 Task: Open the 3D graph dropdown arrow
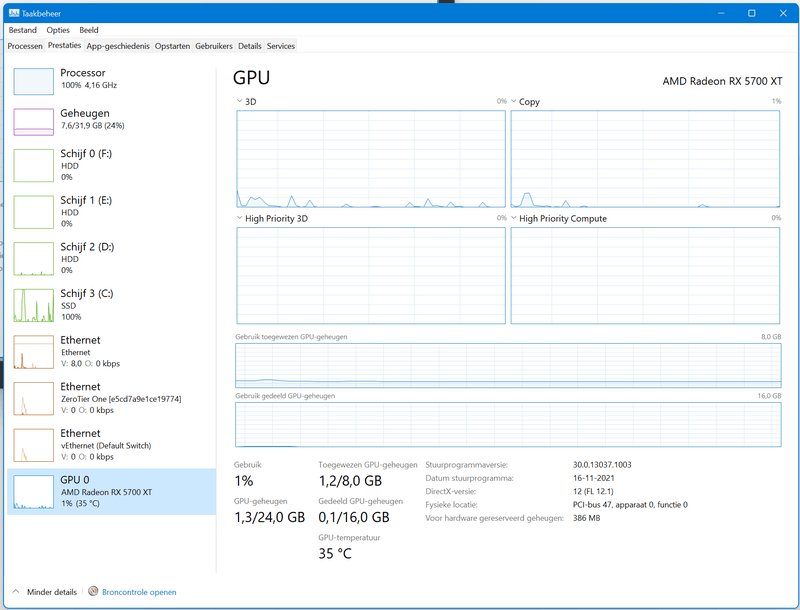pos(239,101)
